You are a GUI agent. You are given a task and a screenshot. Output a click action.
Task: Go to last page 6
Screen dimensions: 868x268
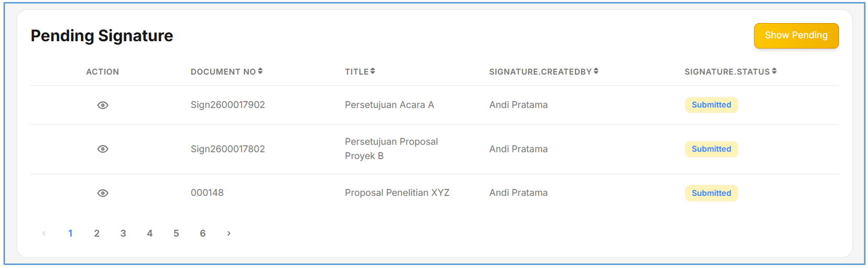203,234
